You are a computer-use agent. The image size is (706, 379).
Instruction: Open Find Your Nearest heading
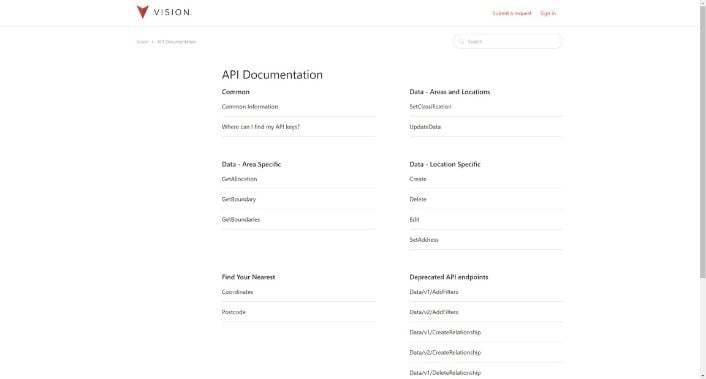point(248,277)
